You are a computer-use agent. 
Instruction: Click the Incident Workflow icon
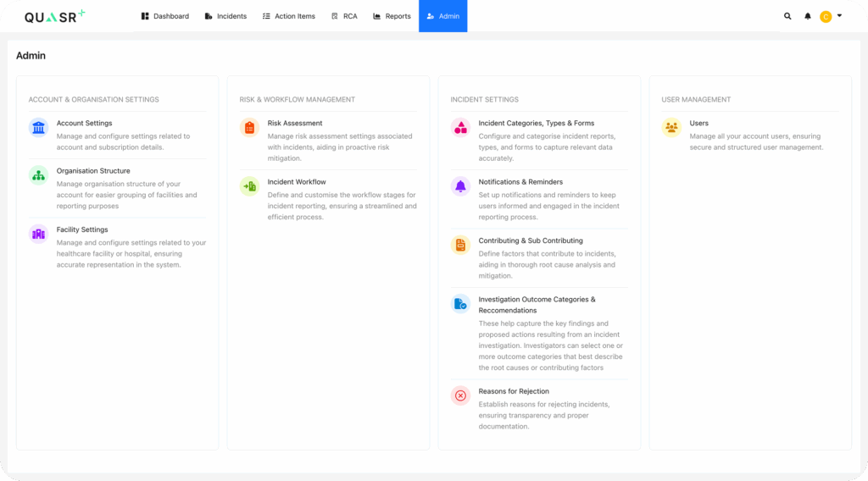249,186
